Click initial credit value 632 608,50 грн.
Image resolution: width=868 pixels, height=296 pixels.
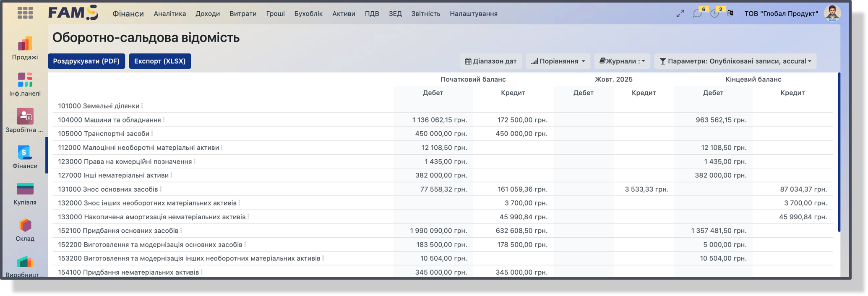521,231
